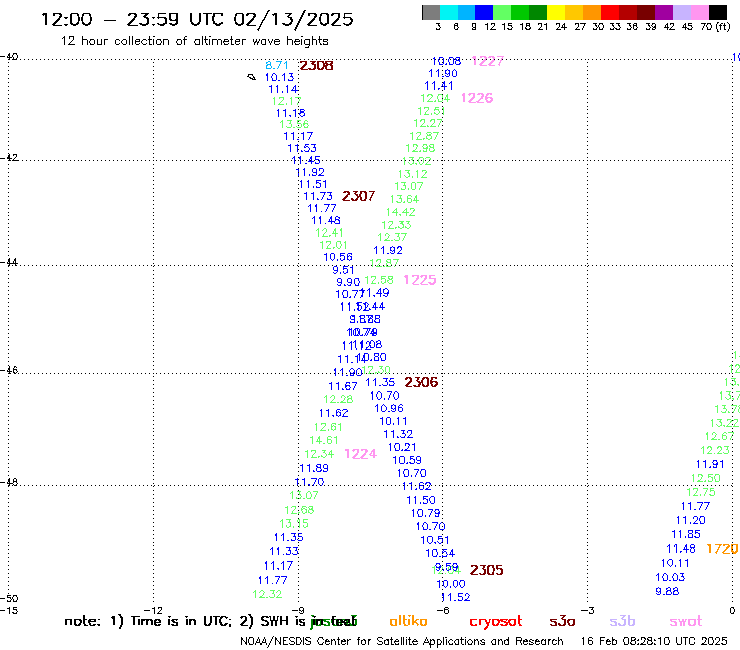Viewport: 740px width, 650px height.
Task: Click wave height value 9.51
Action: coord(343,270)
